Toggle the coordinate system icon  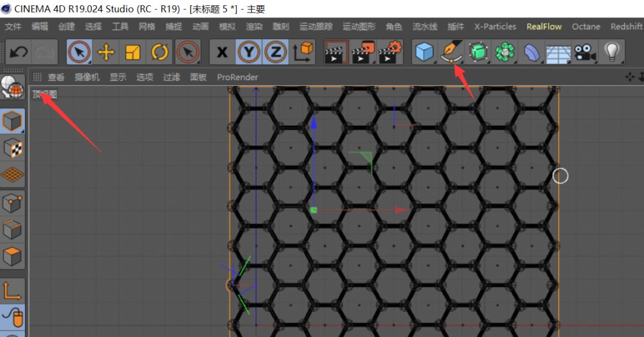[x=302, y=52]
